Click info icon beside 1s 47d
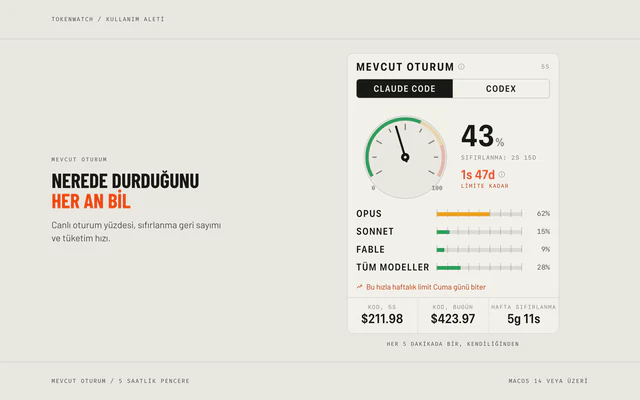The height and width of the screenshot is (400, 640). coord(502,174)
